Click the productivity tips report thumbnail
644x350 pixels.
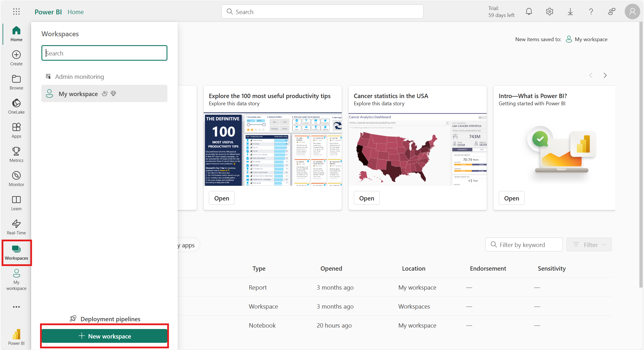(x=272, y=150)
